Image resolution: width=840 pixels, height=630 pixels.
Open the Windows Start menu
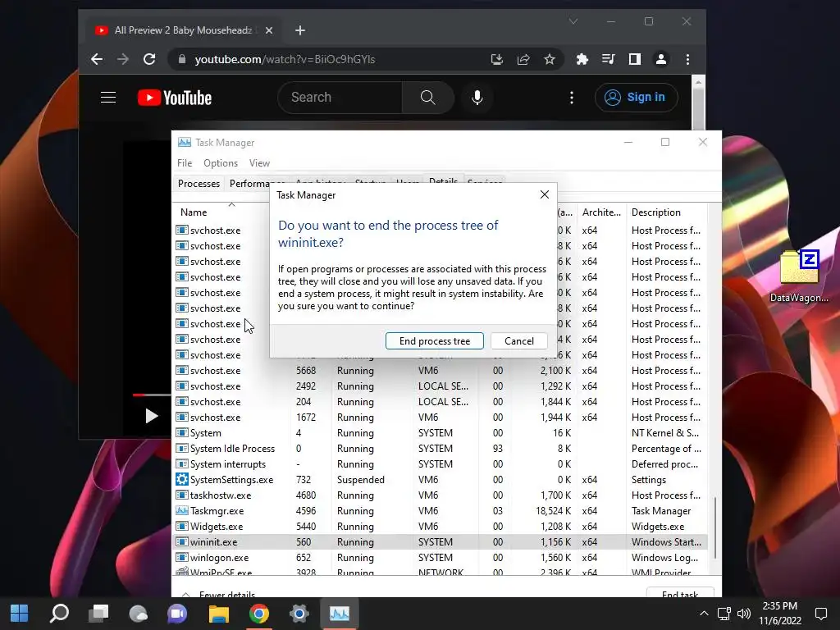[20, 614]
